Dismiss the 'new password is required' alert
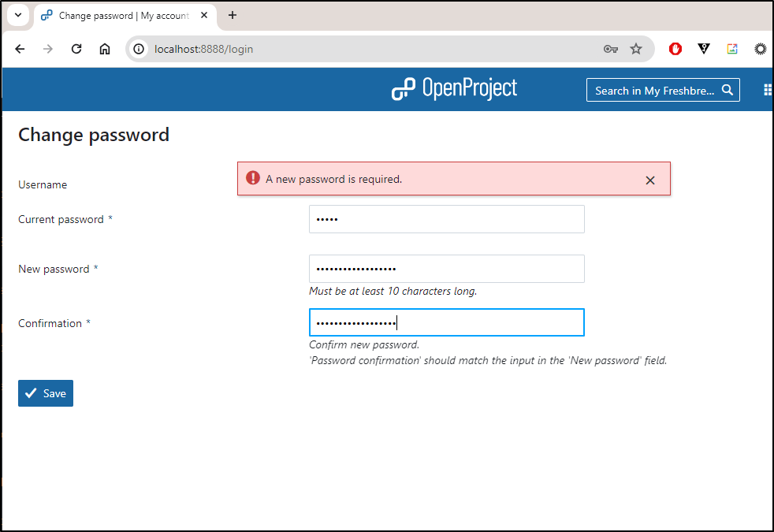 650,180
